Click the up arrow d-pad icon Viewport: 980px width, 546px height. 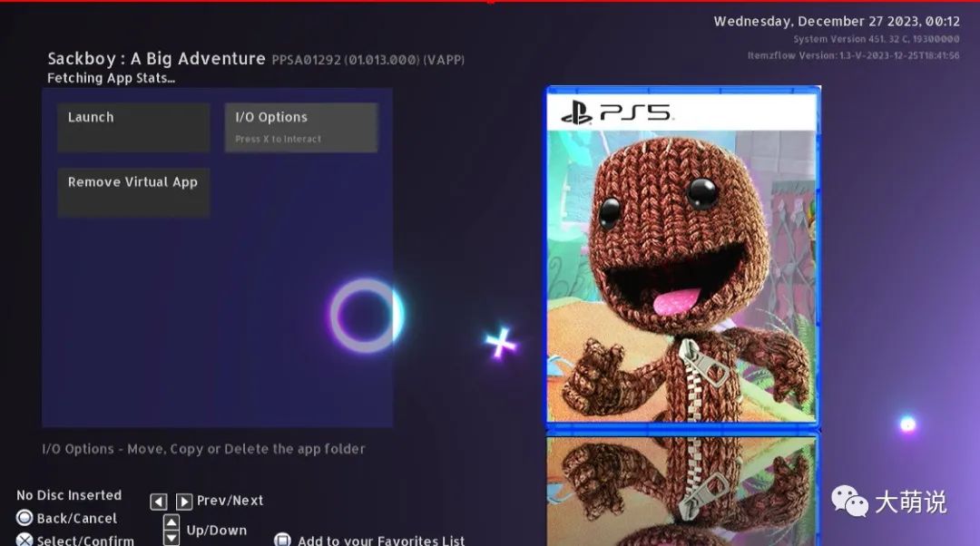tap(171, 522)
